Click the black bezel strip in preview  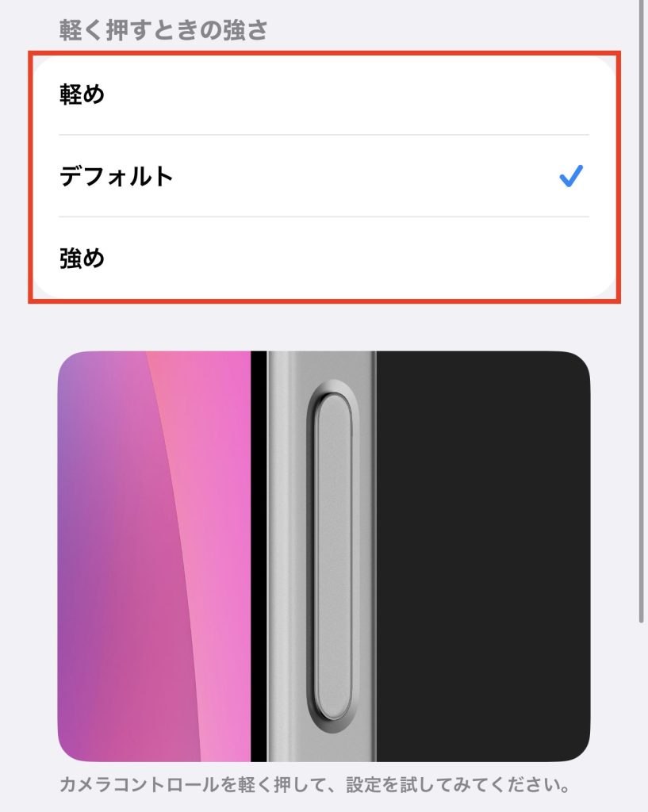[x=259, y=556]
